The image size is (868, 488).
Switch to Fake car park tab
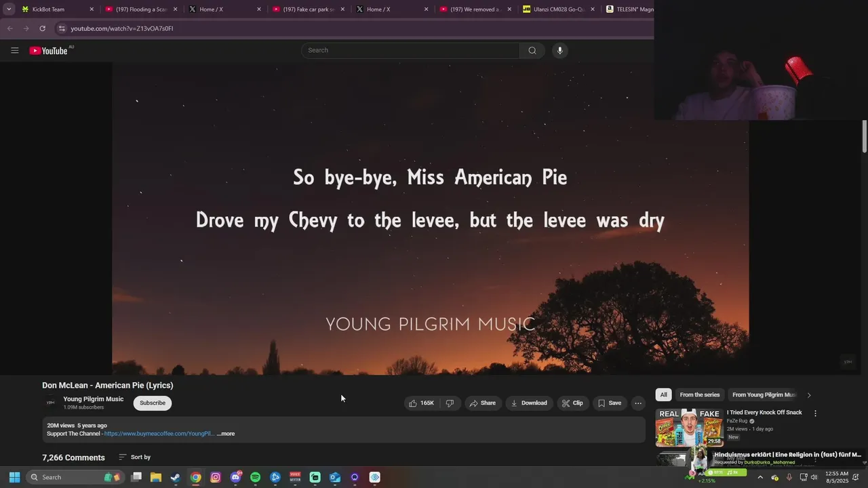coord(307,9)
